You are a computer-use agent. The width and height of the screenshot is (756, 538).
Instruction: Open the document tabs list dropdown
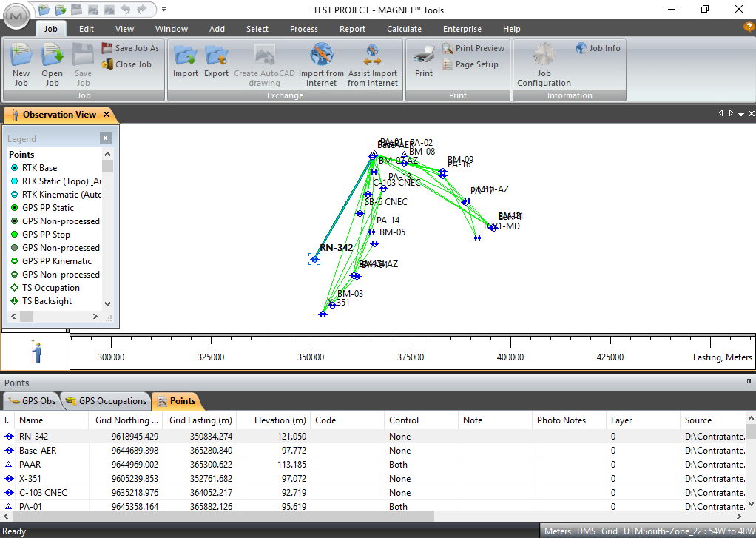741,114
